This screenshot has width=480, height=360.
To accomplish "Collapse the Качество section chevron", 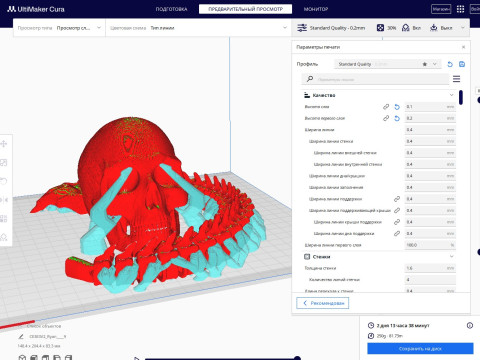I will coord(451,95).
